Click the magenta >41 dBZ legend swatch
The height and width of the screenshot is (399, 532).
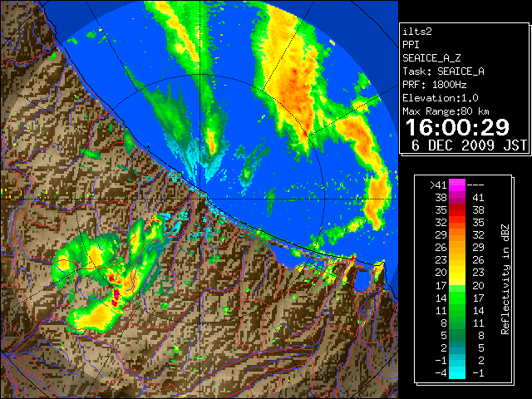tap(457, 185)
